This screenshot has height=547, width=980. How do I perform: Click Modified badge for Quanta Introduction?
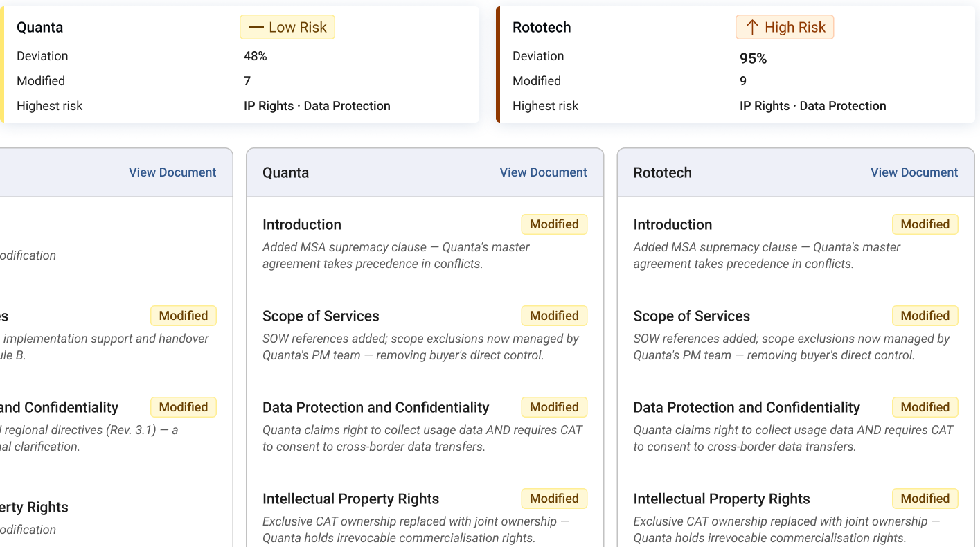point(554,224)
